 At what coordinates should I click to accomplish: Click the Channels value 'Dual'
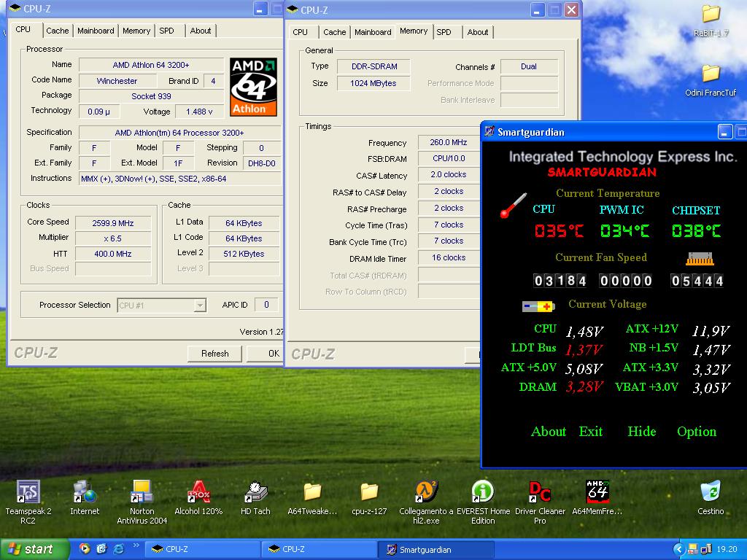(529, 66)
